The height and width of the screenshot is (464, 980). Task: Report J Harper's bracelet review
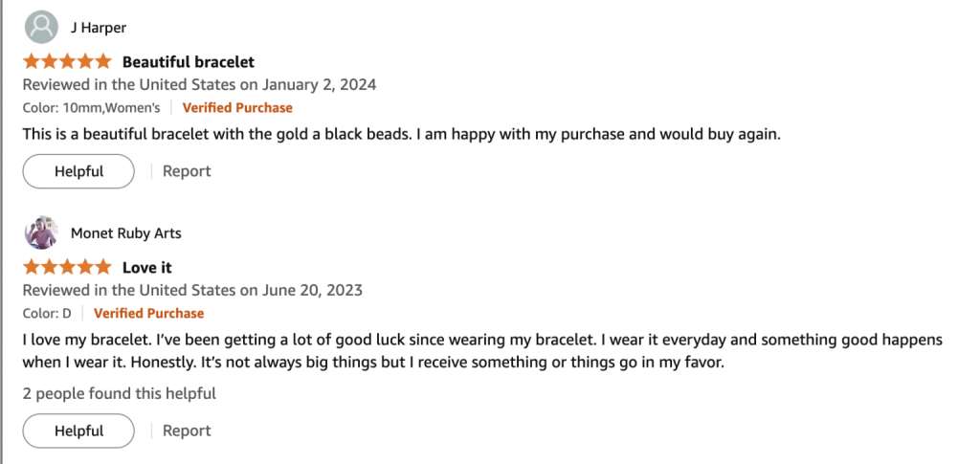pos(187,171)
